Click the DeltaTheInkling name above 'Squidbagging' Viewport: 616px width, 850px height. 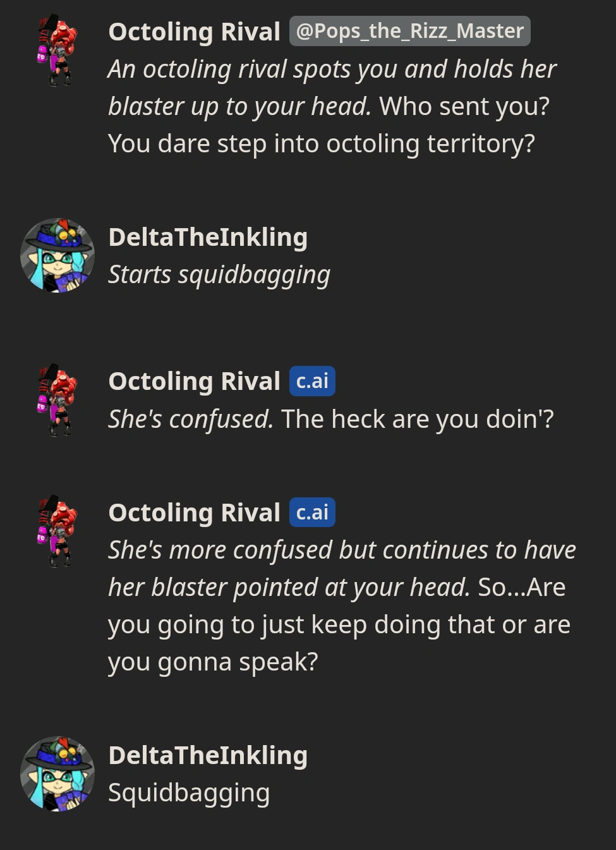point(208,755)
